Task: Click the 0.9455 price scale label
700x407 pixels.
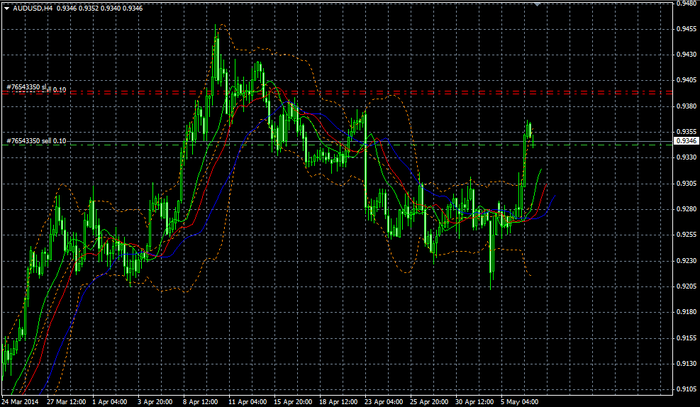Action: tap(686, 29)
